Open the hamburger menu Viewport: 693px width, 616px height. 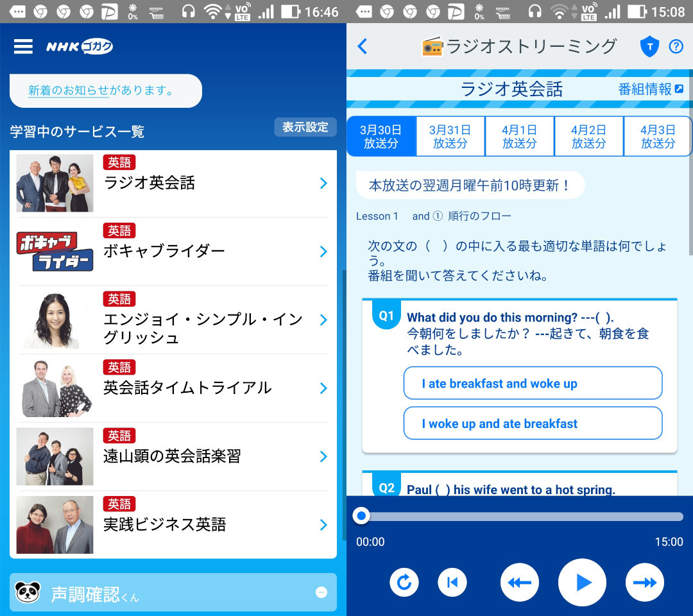(23, 46)
